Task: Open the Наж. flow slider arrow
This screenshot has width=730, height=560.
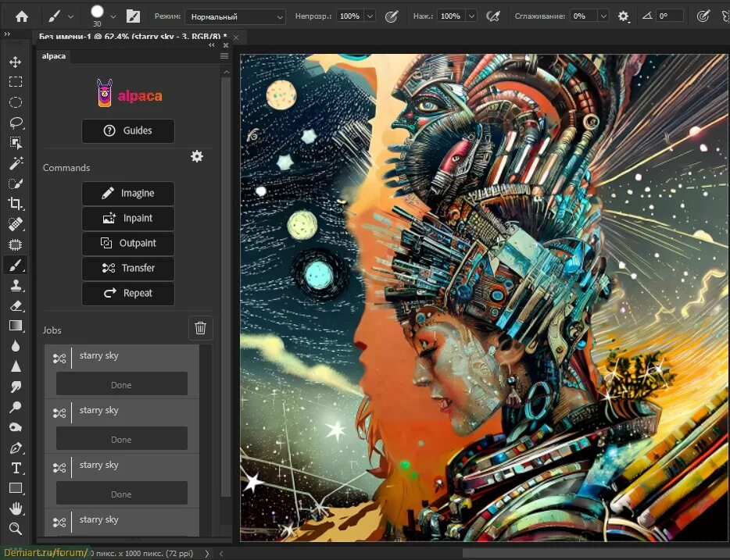Action: pos(471,16)
